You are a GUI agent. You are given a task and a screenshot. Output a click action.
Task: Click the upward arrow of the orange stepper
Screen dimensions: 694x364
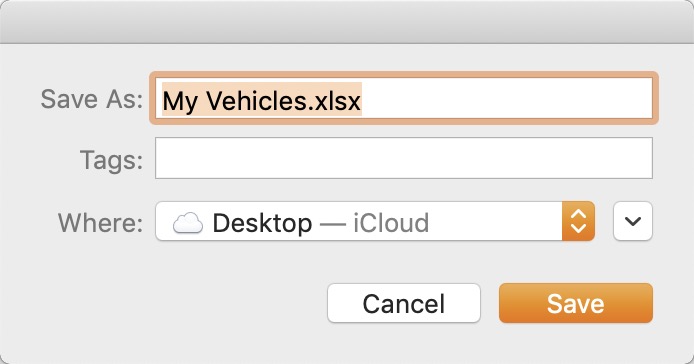tap(578, 214)
